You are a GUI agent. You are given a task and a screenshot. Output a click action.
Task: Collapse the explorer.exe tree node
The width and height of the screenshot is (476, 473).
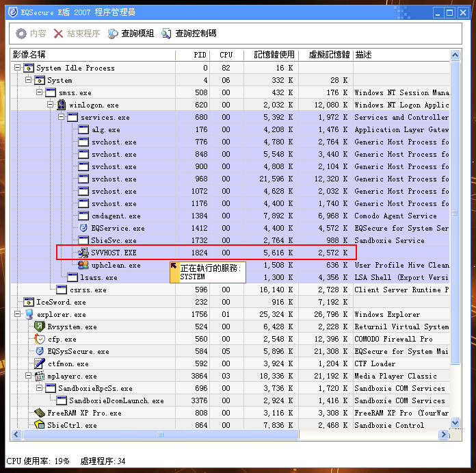click(x=17, y=314)
